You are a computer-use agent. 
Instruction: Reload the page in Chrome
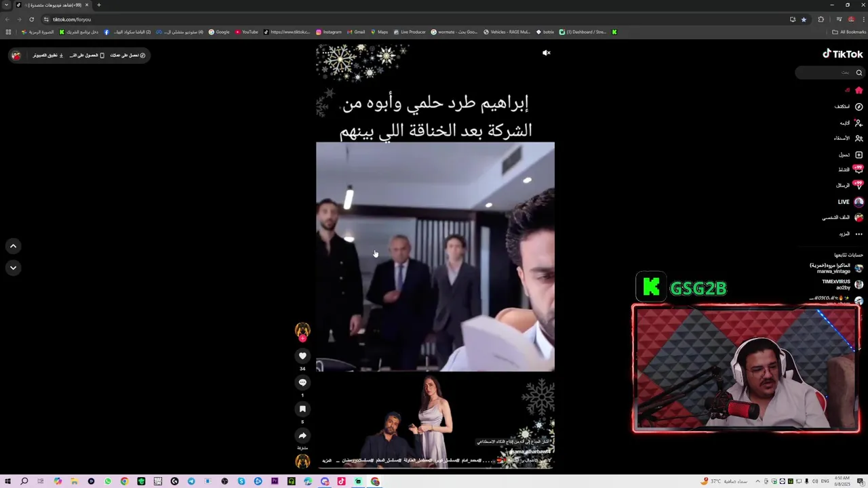coord(31,20)
